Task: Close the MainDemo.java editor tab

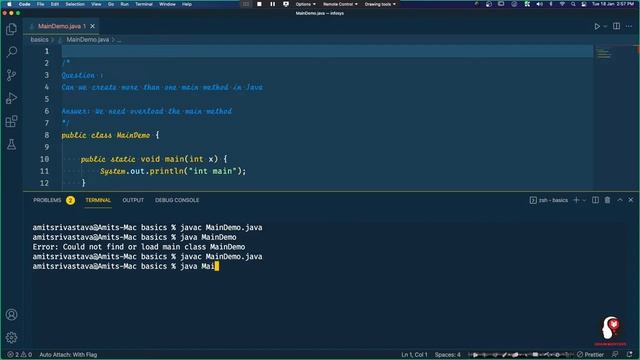Action: [93, 26]
